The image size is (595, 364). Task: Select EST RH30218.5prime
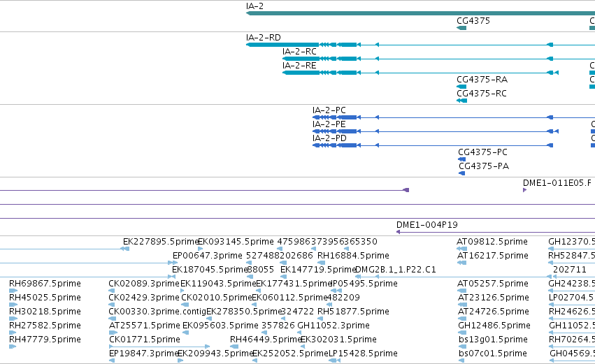[45, 312]
